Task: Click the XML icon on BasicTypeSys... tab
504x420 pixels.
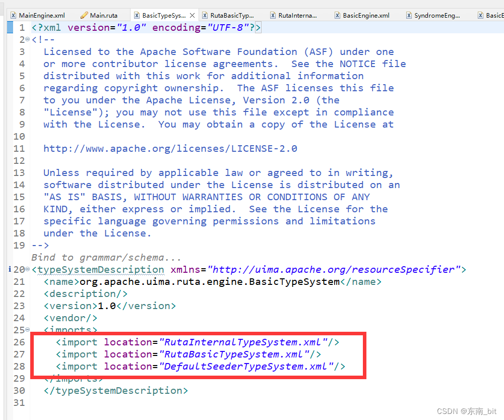Action: coord(137,16)
